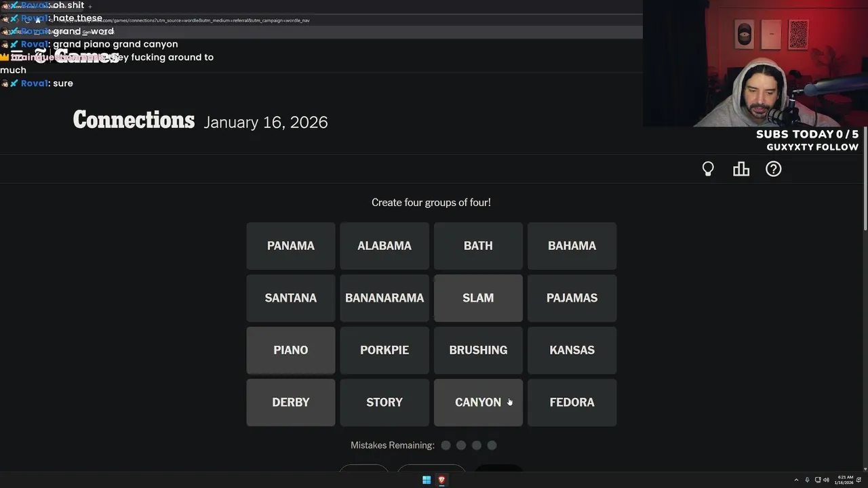This screenshot has height=488, width=868.
Task: Click the microphone icon in system tray
Action: coord(807,480)
